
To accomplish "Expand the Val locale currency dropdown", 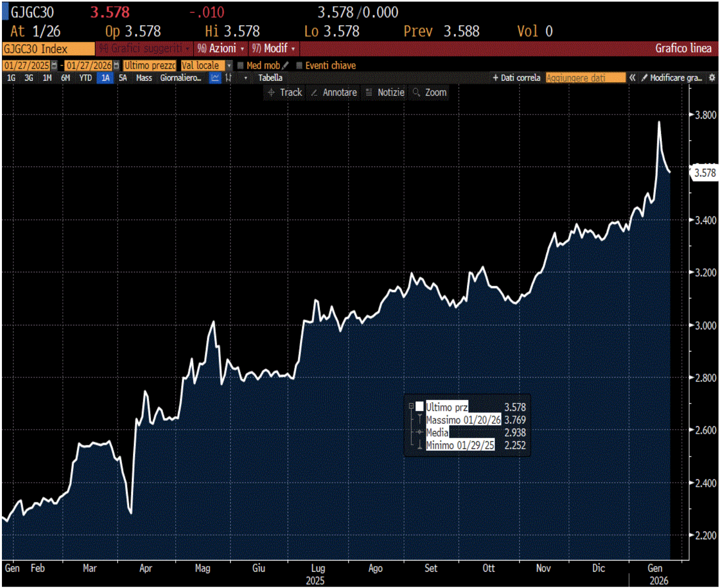I will [x=229, y=66].
